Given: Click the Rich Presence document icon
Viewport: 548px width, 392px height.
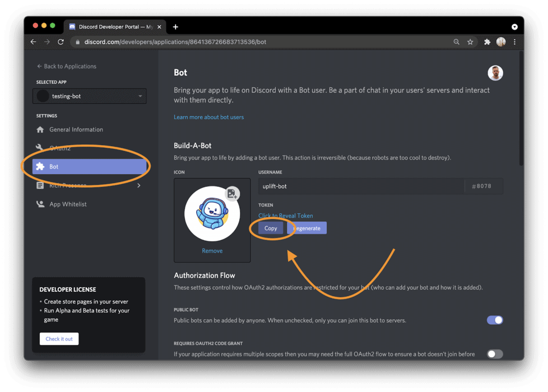Looking at the screenshot, I should pos(40,185).
